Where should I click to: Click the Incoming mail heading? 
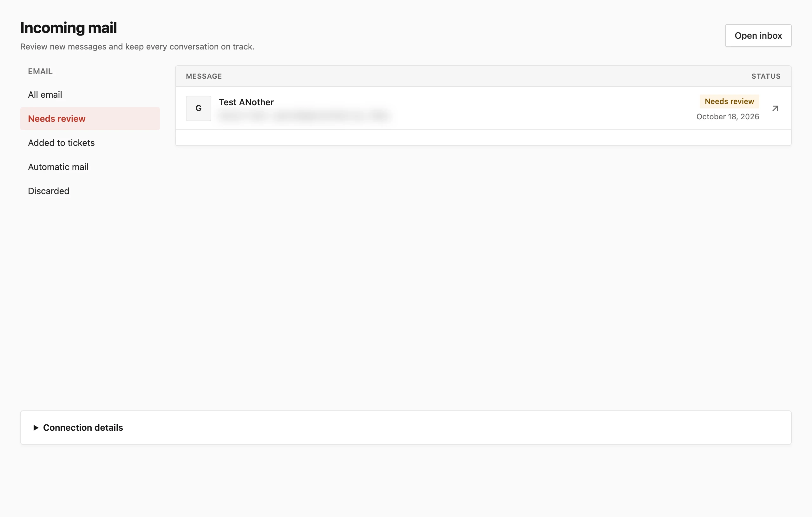click(x=69, y=28)
